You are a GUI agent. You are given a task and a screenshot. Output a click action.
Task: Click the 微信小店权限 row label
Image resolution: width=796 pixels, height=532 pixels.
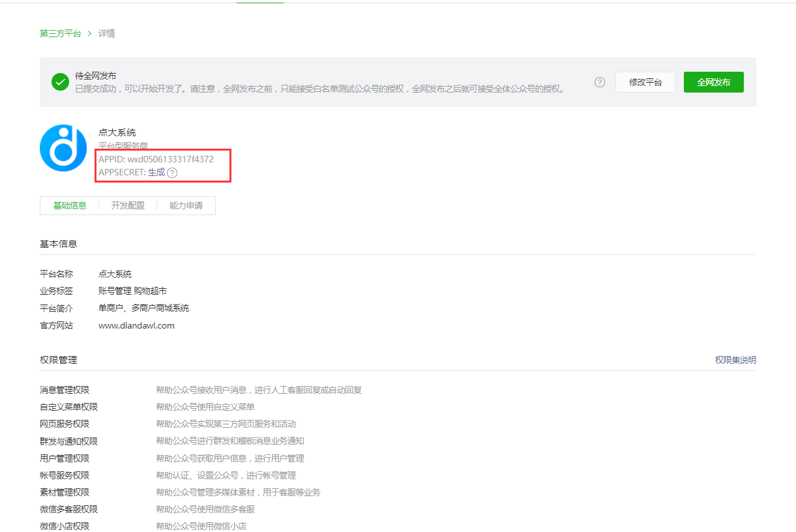pos(65,526)
